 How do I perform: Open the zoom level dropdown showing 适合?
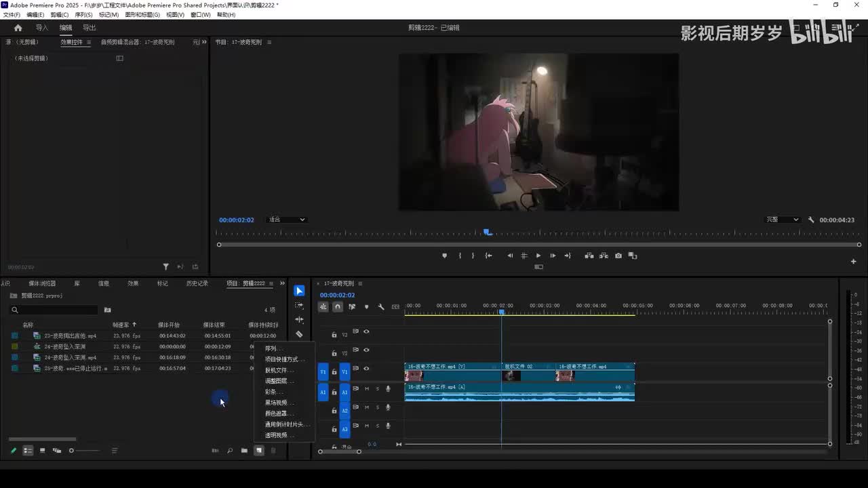(287, 220)
